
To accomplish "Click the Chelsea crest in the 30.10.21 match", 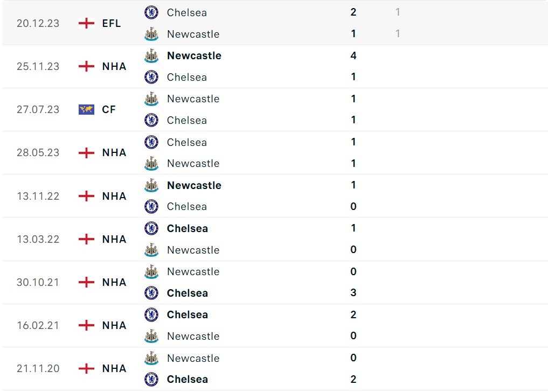I will point(151,293).
